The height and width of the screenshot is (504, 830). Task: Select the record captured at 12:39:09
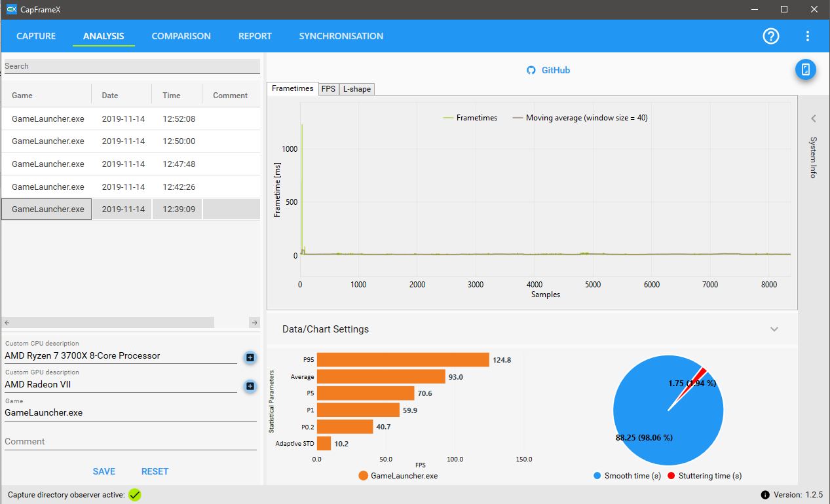[x=131, y=209]
